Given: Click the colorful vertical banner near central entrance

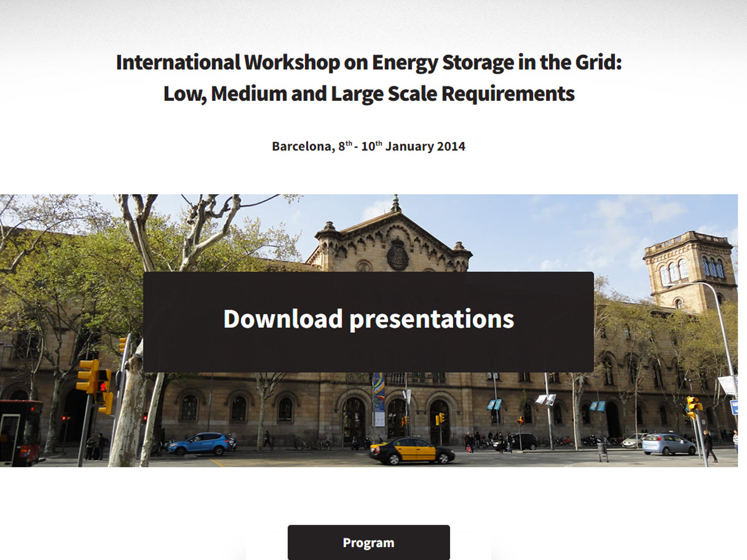Looking at the screenshot, I should (378, 398).
